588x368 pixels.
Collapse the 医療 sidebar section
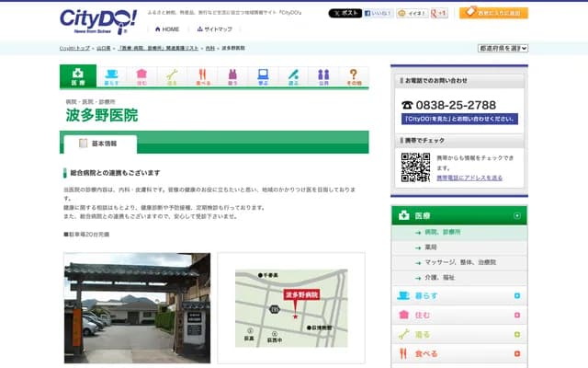517,216
